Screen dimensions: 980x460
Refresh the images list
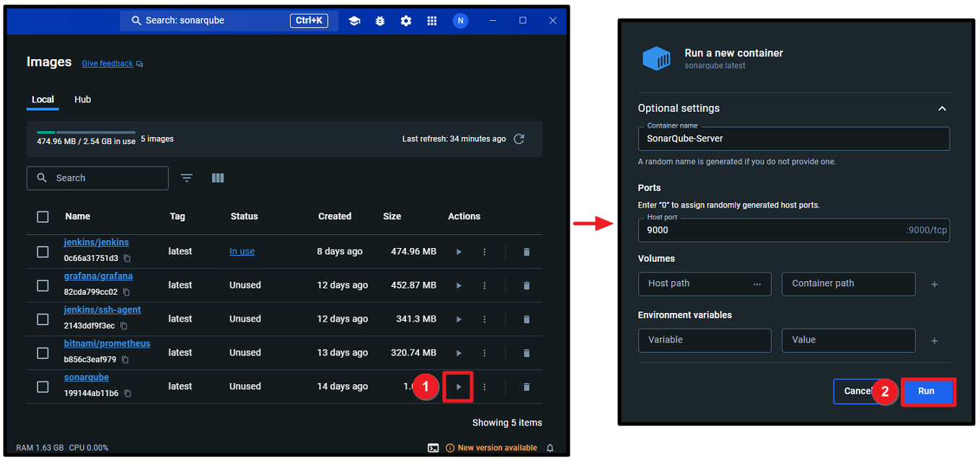tap(518, 139)
